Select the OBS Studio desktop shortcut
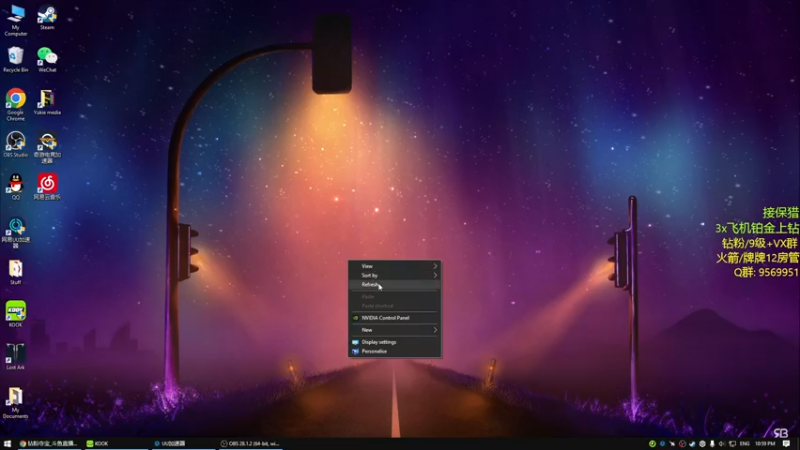This screenshot has height=450, width=800. (16, 144)
